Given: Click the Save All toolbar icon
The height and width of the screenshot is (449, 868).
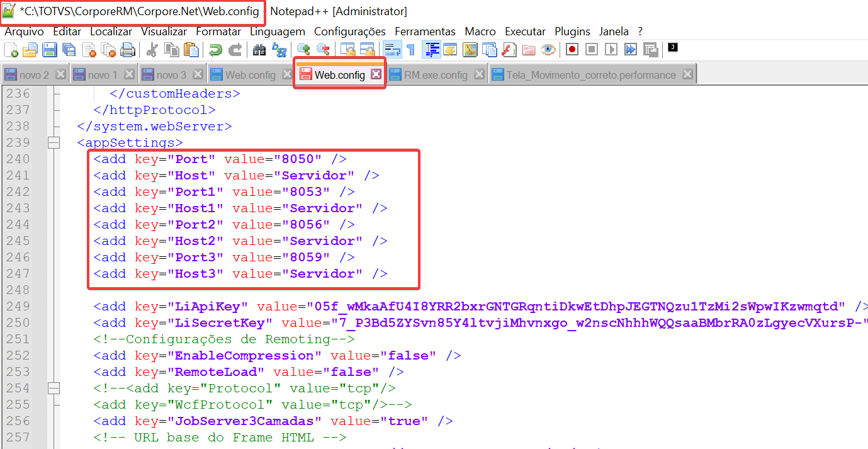Looking at the screenshot, I should (69, 49).
